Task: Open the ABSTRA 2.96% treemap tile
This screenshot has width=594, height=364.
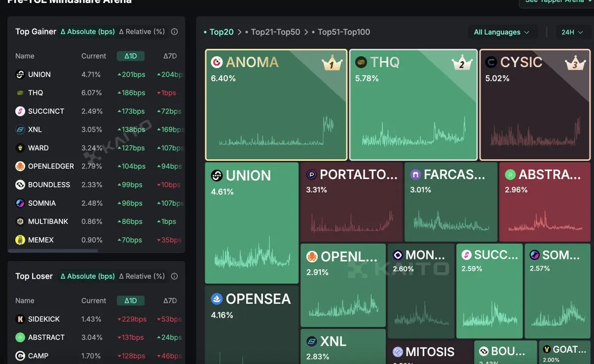Action: [545, 202]
